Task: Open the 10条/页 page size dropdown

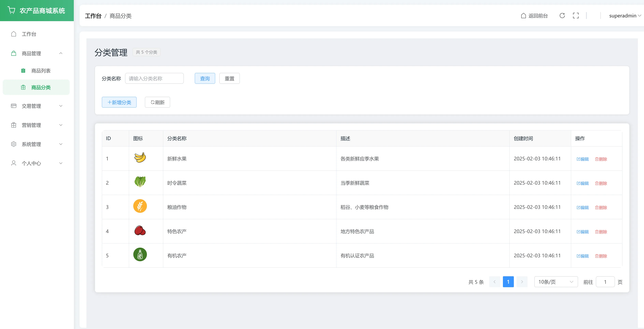Action: tap(556, 282)
